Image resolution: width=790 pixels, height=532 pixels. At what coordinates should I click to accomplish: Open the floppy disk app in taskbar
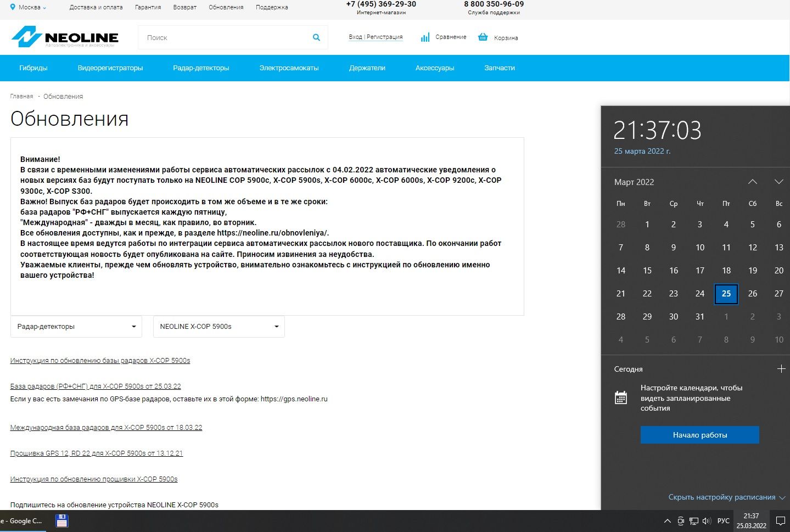62,521
